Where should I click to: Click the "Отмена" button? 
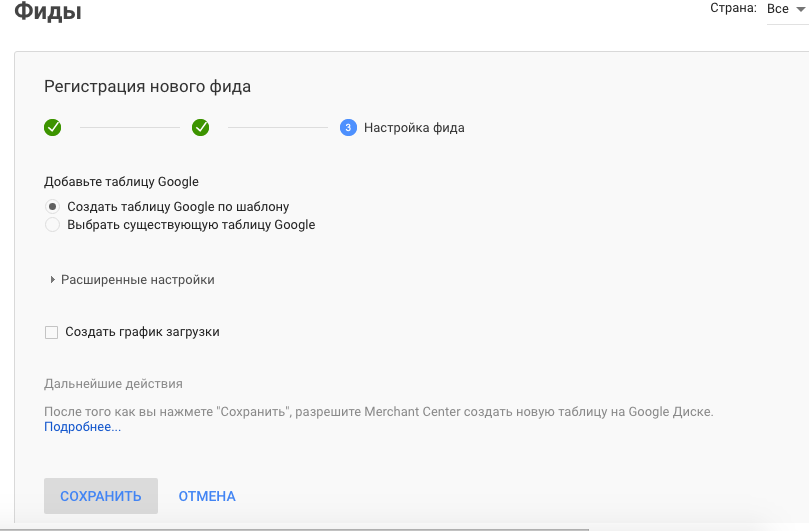point(207,496)
